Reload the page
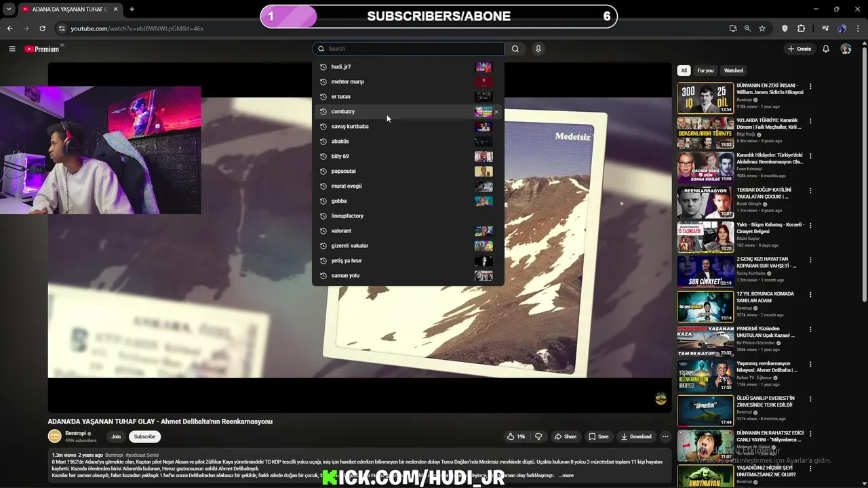868x488 pixels. point(42,28)
